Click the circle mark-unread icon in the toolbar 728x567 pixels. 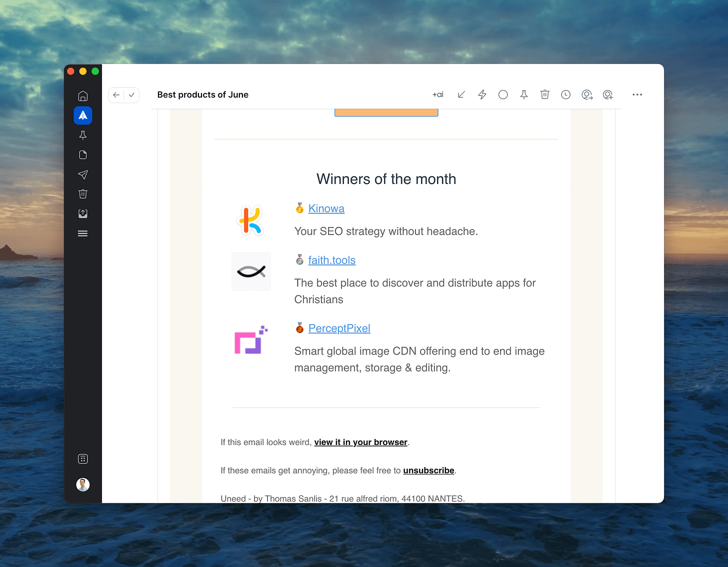[503, 94]
